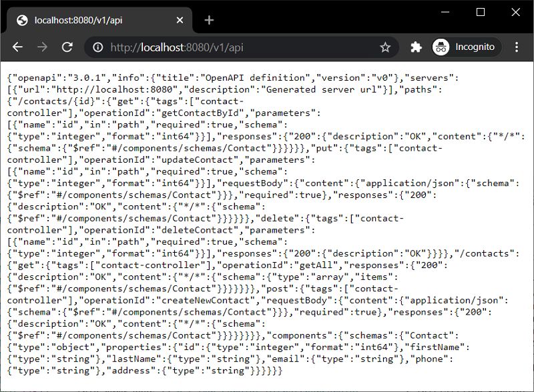This screenshot has width=534, height=392.
Task: Go back to the previous page
Action: coord(17,47)
